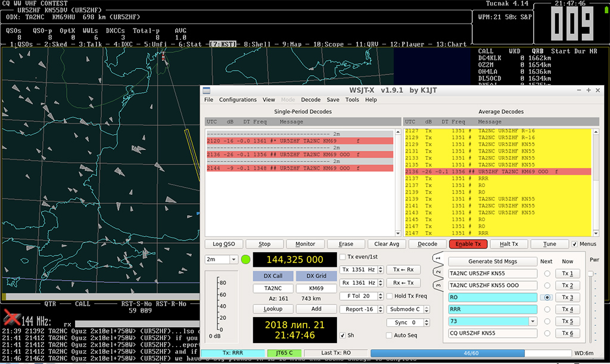Toggle the Tx even/1st checkbox

coord(343,257)
